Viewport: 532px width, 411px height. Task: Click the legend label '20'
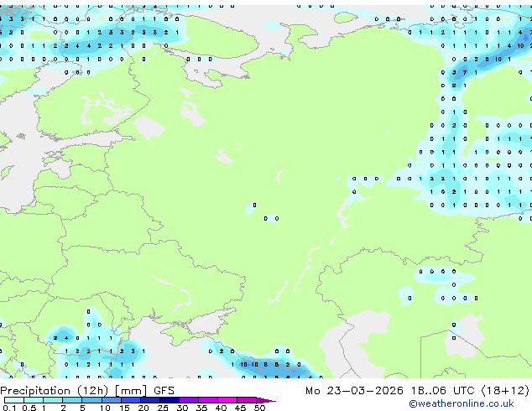point(143,408)
